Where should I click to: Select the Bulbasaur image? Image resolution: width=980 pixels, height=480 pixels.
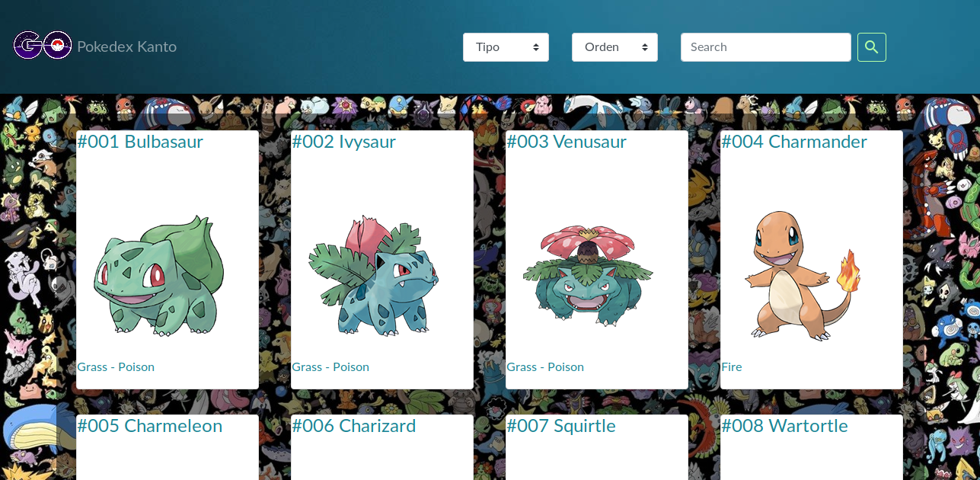(x=158, y=276)
